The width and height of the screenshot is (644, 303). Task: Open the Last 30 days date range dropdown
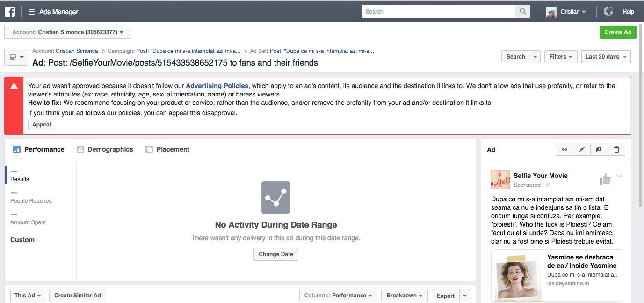pos(606,57)
